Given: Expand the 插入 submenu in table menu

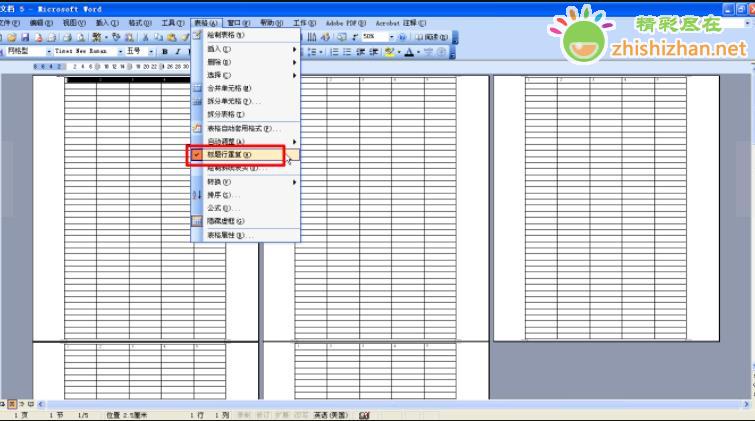Looking at the screenshot, I should 246,49.
